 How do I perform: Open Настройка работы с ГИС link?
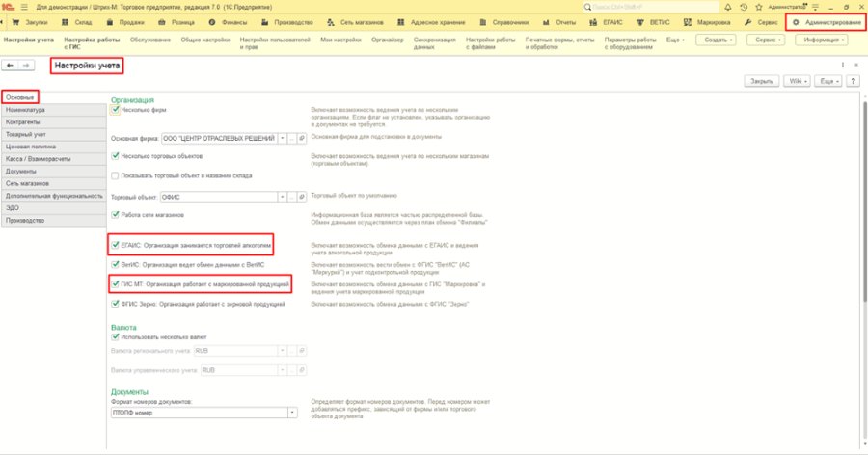pyautogui.click(x=92, y=43)
